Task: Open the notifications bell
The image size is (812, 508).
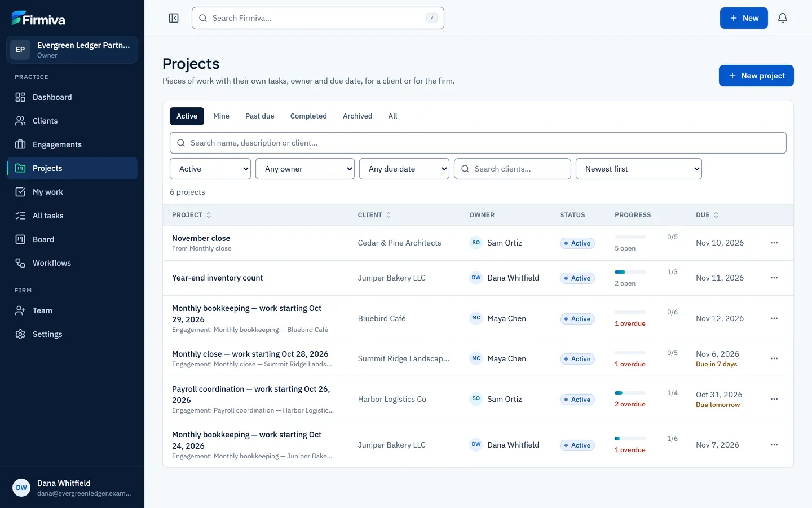Action: [783, 18]
